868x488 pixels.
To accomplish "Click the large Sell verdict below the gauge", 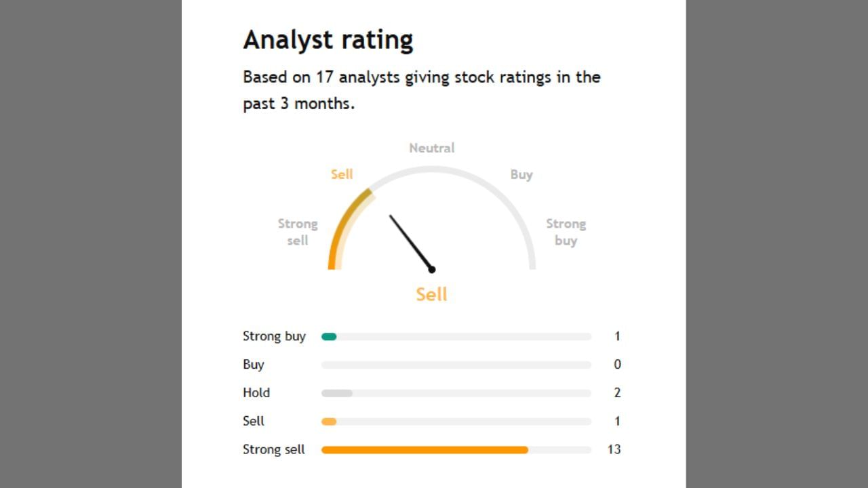I will (x=431, y=294).
